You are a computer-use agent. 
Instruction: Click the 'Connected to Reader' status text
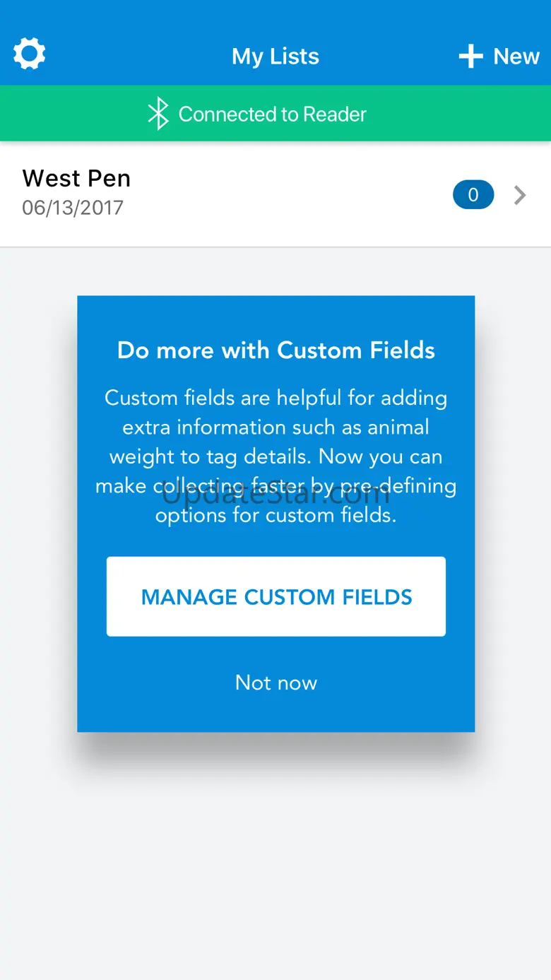(x=272, y=114)
